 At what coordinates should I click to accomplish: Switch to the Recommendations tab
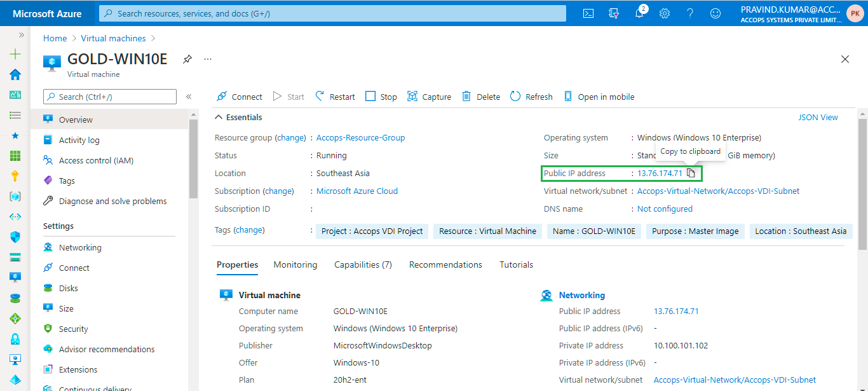pyautogui.click(x=445, y=264)
